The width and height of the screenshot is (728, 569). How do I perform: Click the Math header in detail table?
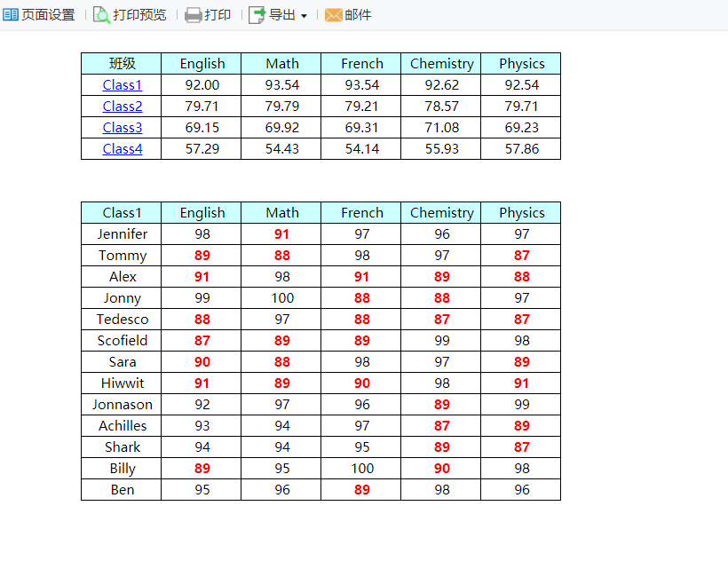(x=281, y=212)
